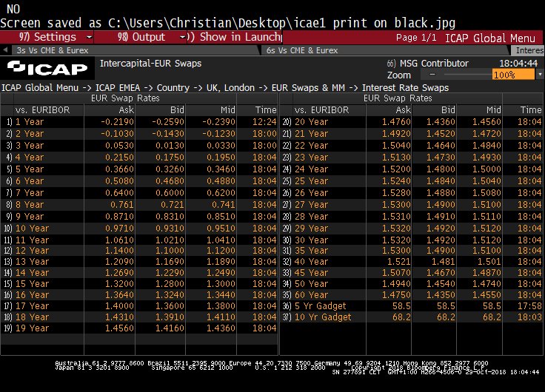The width and height of the screenshot is (545, 392).
Task: Select the 3) 3 Year swap row
Action: click(x=139, y=146)
